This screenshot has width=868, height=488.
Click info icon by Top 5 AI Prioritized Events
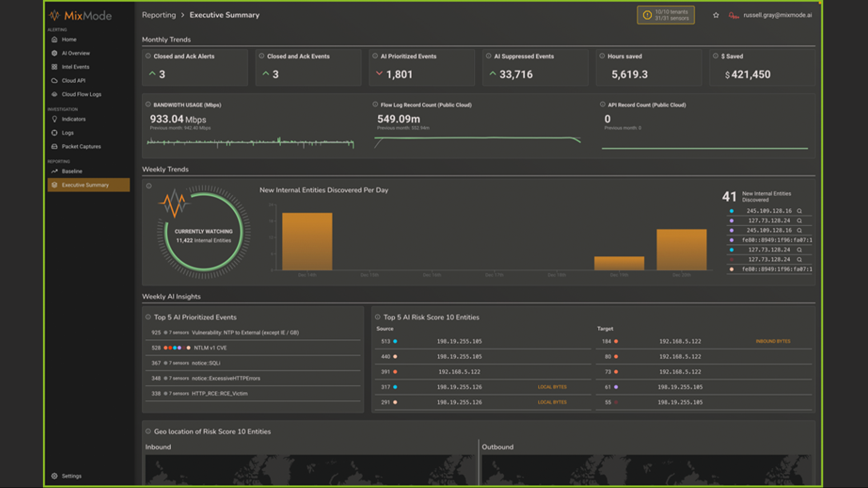[148, 317]
